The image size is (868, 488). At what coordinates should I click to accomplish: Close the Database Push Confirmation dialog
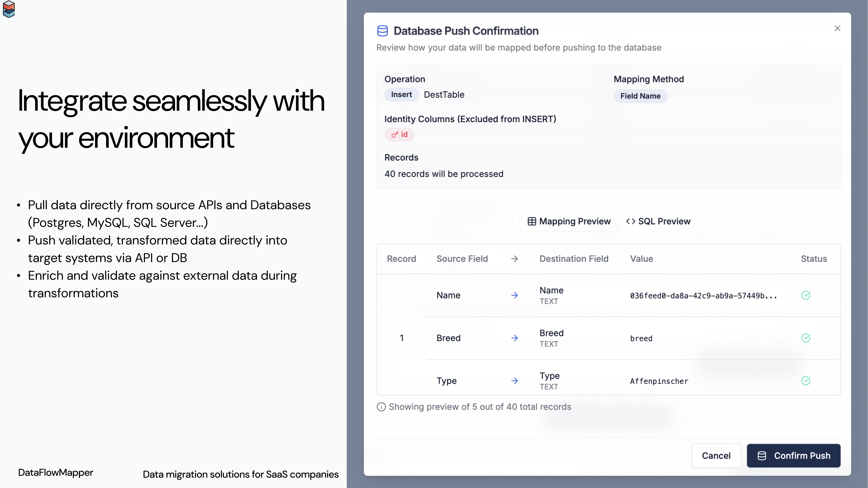(x=837, y=29)
